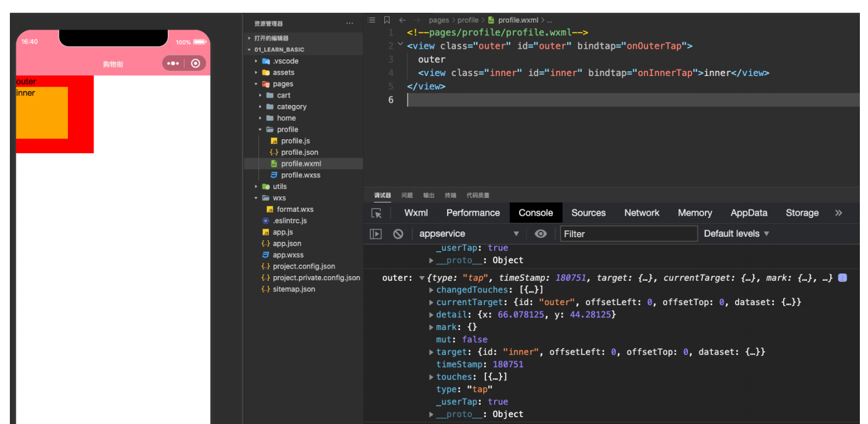Open profile.js file

(296, 141)
